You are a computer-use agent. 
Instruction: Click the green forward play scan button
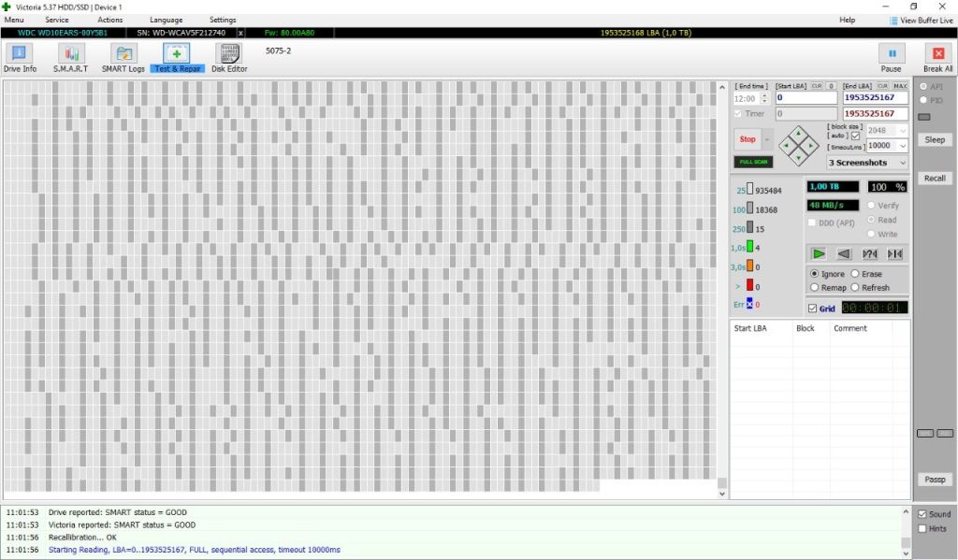pos(819,254)
